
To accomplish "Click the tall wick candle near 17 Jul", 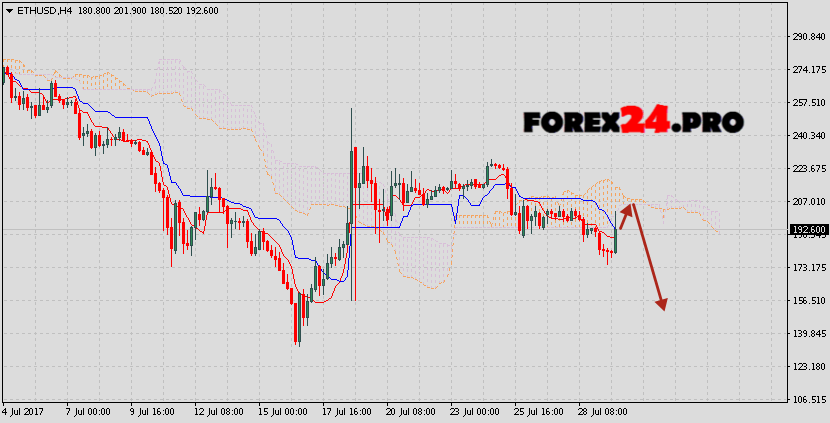I will tap(352, 200).
